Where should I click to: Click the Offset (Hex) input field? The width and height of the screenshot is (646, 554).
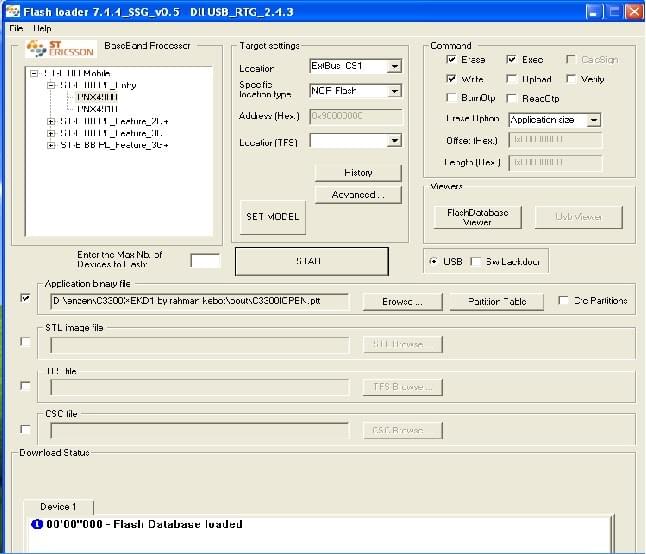click(555, 140)
